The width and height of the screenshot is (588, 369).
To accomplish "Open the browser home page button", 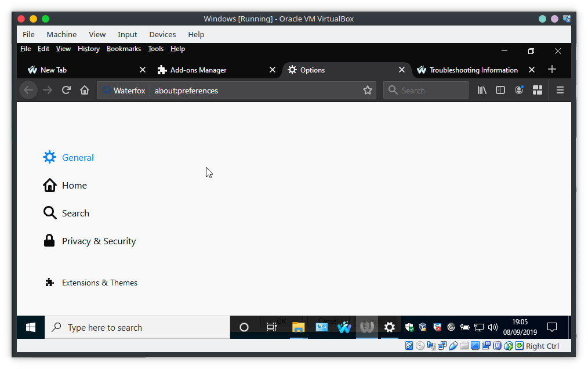I will 85,90.
